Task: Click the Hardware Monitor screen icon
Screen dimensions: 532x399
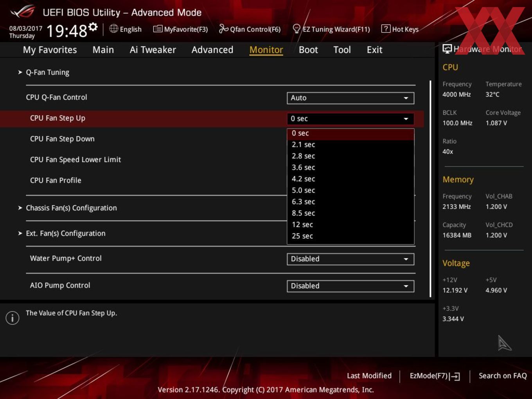Action: [447, 49]
